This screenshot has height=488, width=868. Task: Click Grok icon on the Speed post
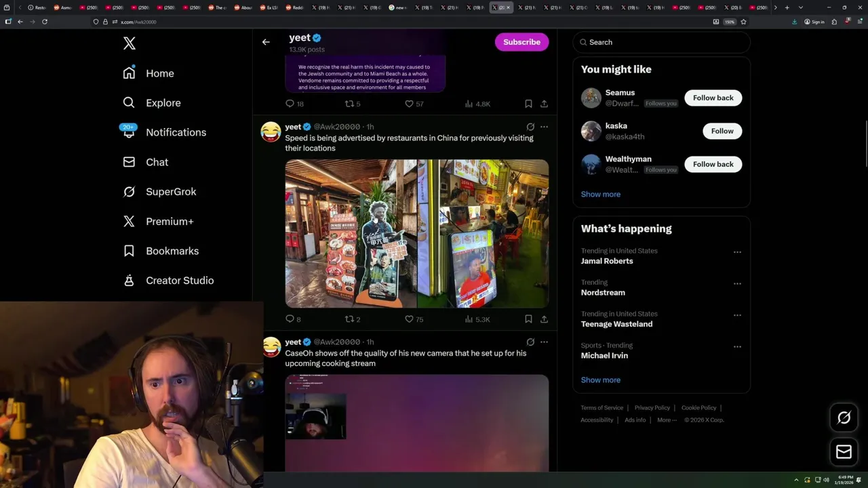click(530, 127)
